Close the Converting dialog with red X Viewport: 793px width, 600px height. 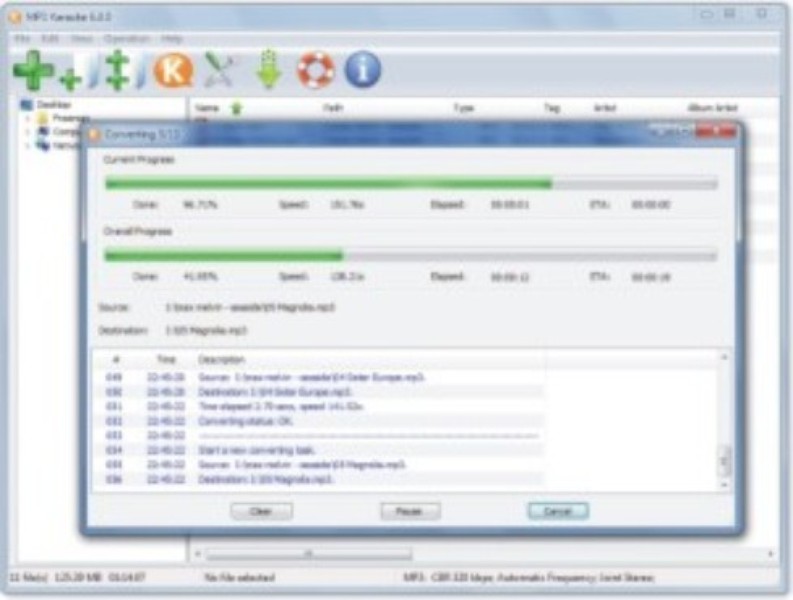point(716,132)
